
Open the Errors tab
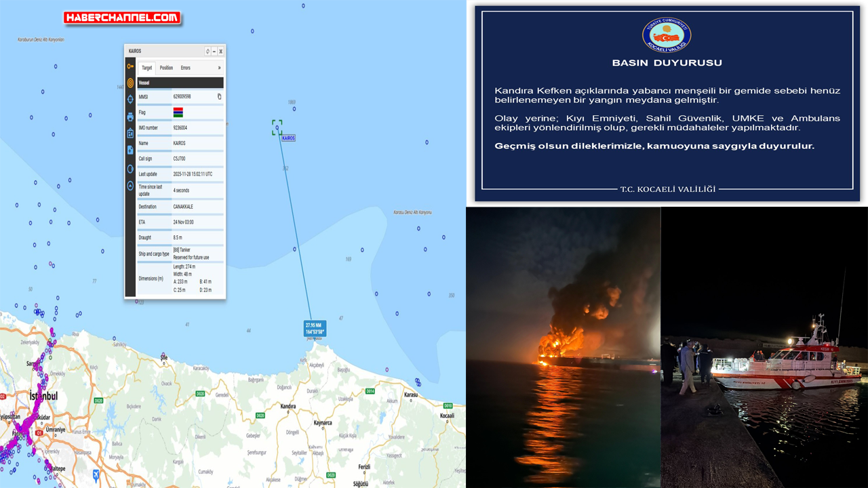click(185, 68)
